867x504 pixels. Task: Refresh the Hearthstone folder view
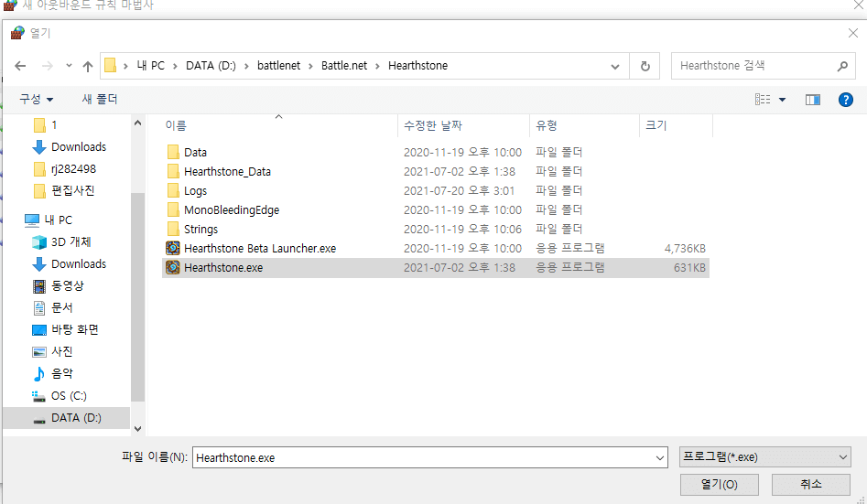coord(645,66)
